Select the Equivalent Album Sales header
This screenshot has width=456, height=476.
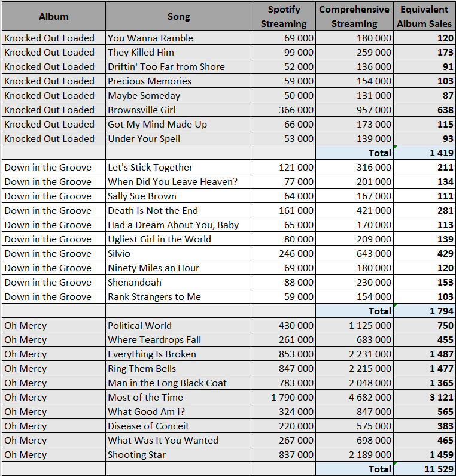[x=424, y=16]
